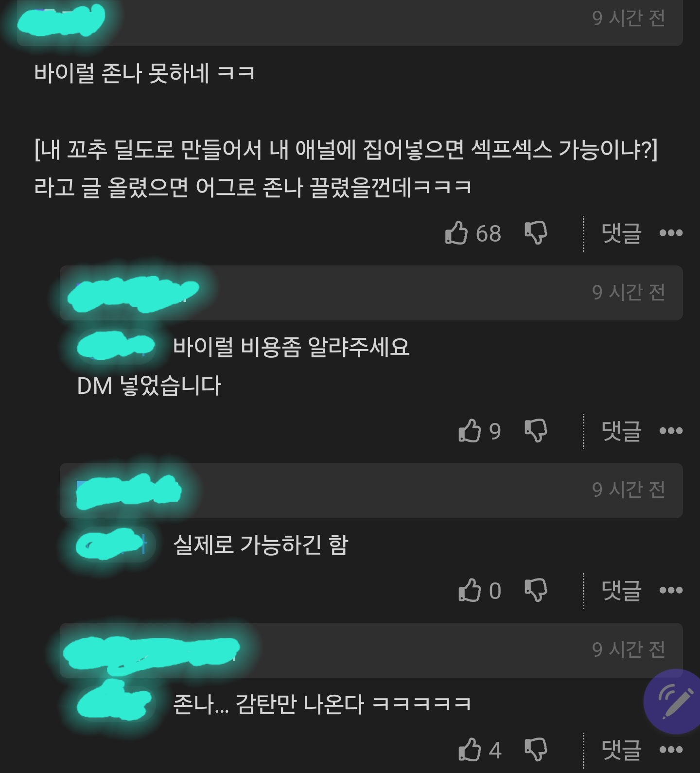Upvote the '감탄만 나온다' reply
The width and height of the screenshot is (700, 773).
coord(470,750)
